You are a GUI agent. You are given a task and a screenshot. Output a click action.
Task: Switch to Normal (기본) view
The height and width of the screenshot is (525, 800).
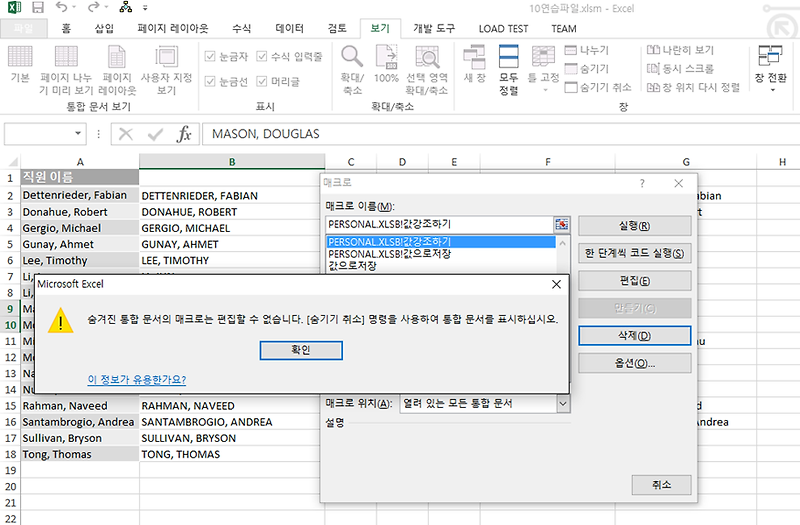pyautogui.click(x=20, y=64)
